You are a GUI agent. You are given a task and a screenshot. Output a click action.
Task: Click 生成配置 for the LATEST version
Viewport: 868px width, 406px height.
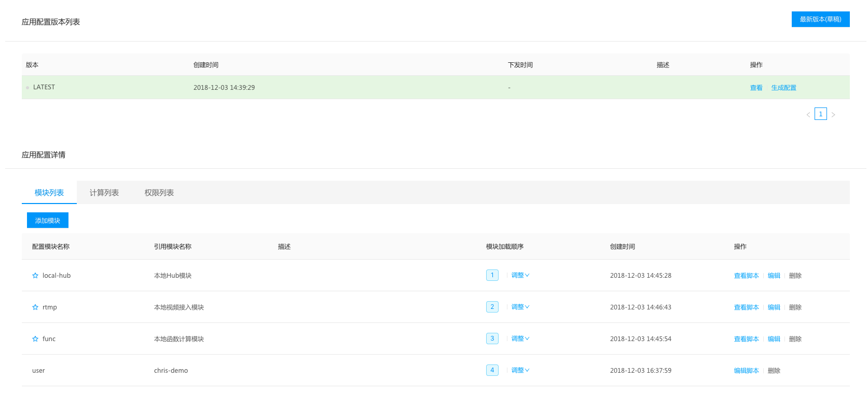click(783, 88)
